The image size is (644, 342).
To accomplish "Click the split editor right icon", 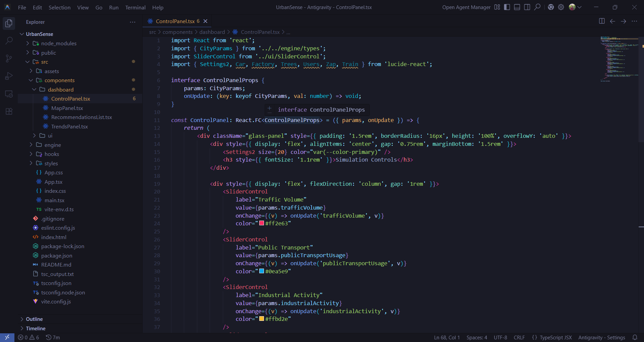I will point(602,21).
